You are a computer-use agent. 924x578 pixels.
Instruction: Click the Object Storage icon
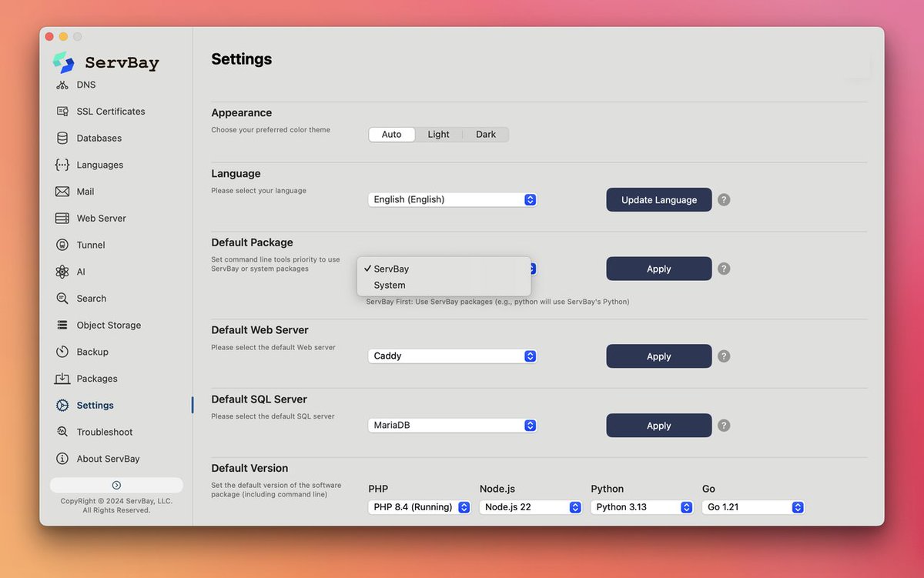coord(62,326)
